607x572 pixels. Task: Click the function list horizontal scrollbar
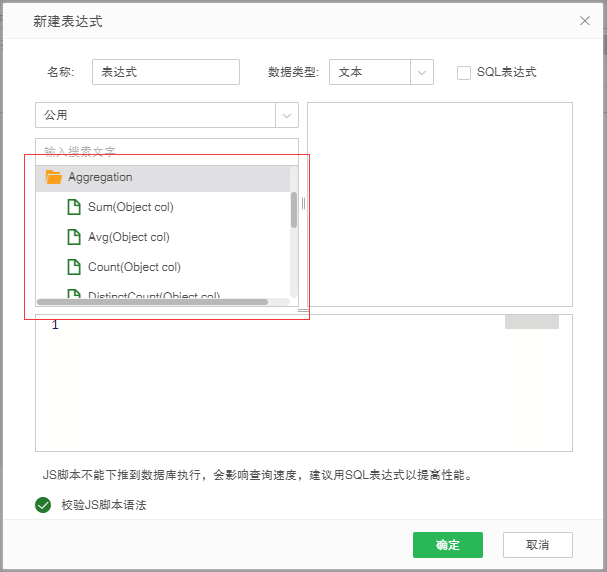pyautogui.click(x=152, y=301)
